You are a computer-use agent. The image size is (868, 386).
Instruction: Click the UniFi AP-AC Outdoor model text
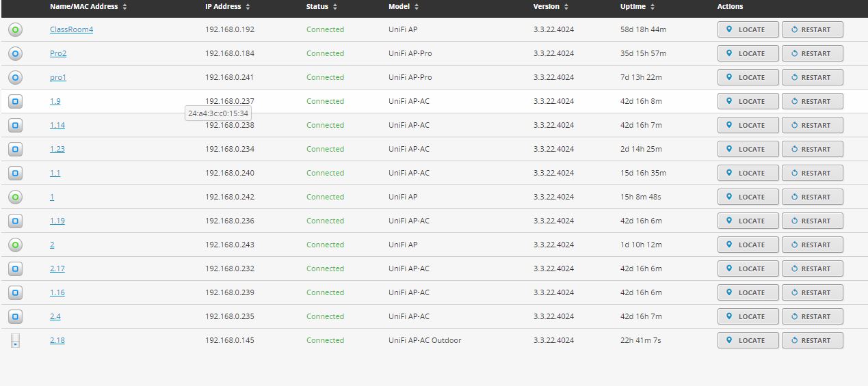coord(425,341)
